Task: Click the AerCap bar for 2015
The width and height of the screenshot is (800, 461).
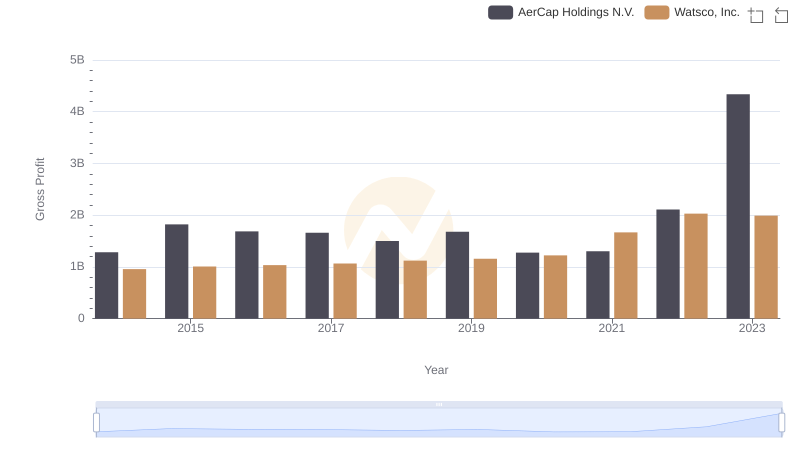Action: click(177, 271)
